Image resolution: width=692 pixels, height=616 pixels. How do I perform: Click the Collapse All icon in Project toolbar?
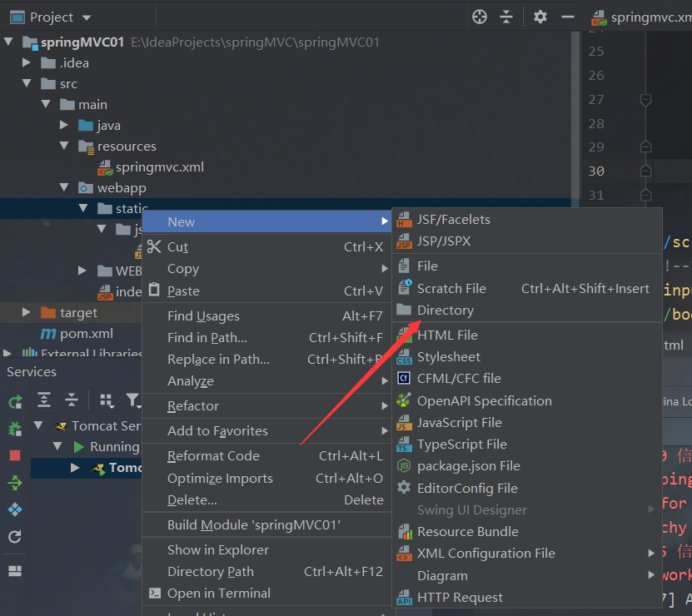[506, 17]
